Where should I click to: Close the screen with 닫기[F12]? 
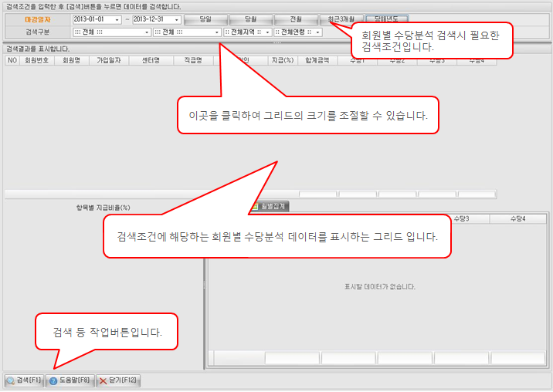coord(118,380)
